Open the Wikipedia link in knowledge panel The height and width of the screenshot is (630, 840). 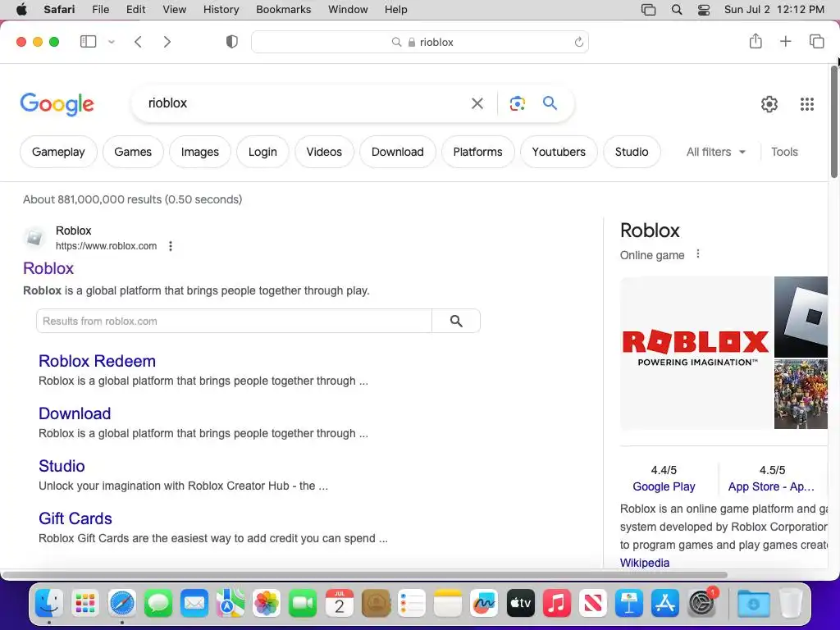pyautogui.click(x=645, y=563)
